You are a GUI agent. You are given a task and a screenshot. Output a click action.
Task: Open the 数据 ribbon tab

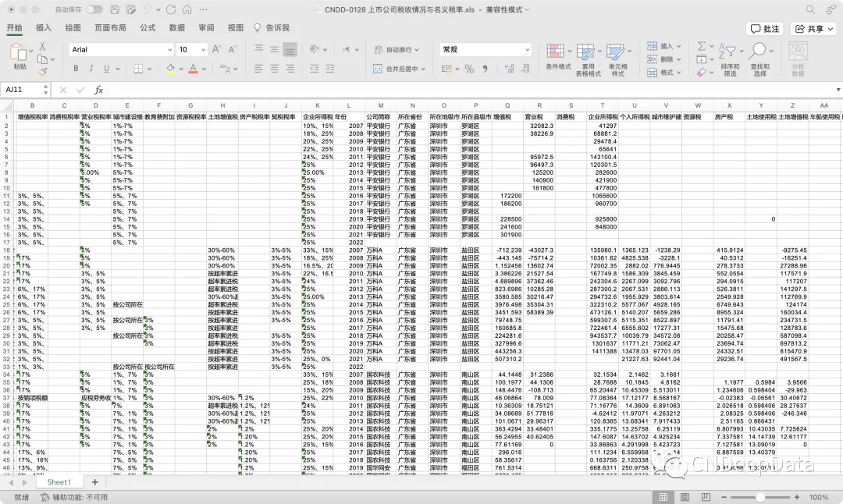tap(177, 28)
